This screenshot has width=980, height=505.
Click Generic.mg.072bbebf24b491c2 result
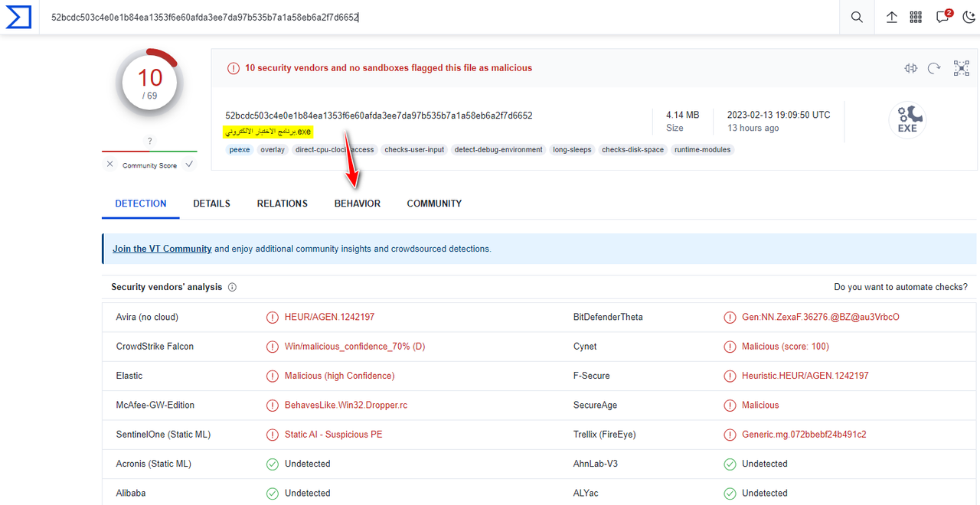tap(804, 435)
